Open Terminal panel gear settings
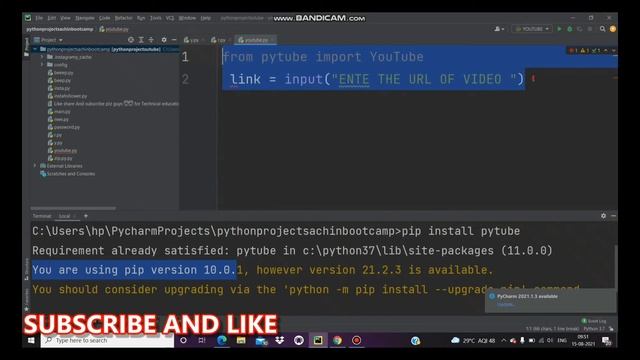Screen dimensions: 640x360 (x=603, y=216)
